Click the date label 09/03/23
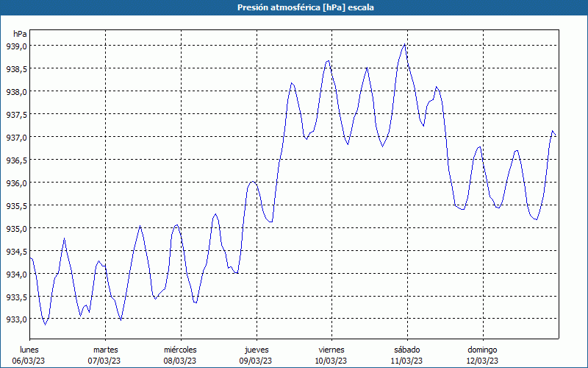 [256, 361]
